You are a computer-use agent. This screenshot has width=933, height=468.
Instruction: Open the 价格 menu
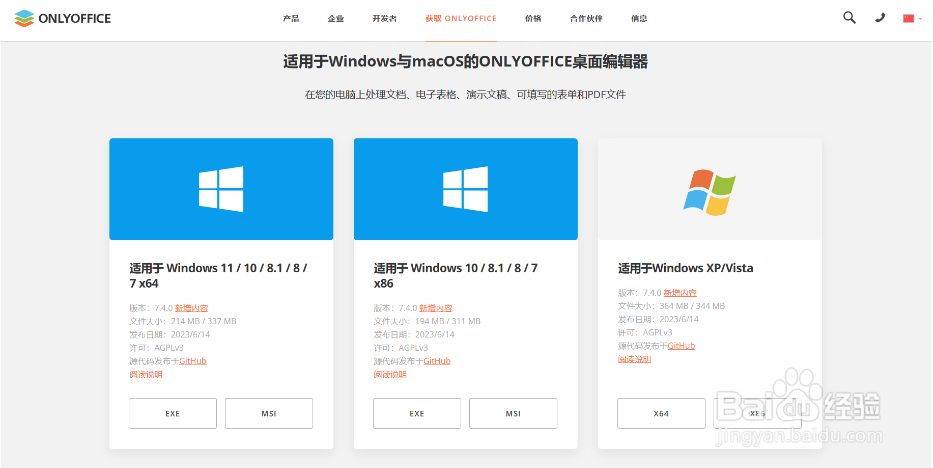tap(533, 18)
